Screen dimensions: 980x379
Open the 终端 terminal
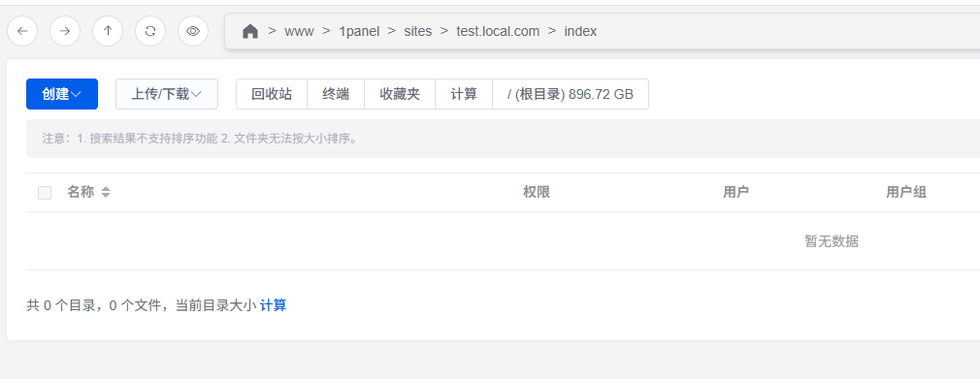click(336, 94)
